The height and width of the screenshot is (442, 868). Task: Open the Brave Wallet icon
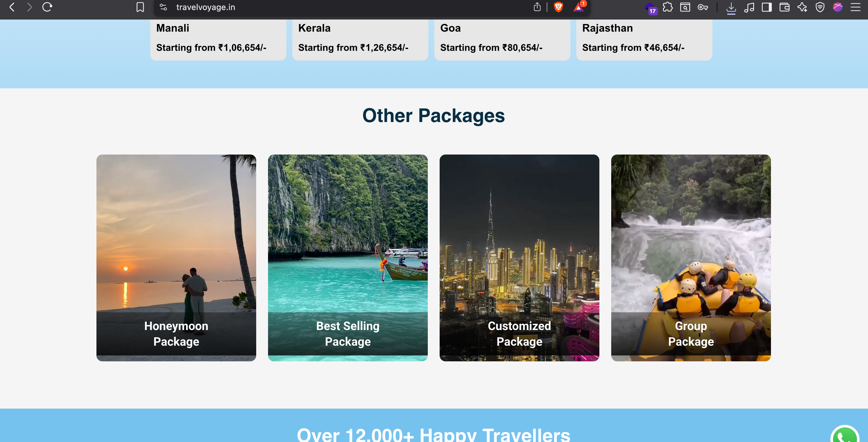click(x=785, y=7)
